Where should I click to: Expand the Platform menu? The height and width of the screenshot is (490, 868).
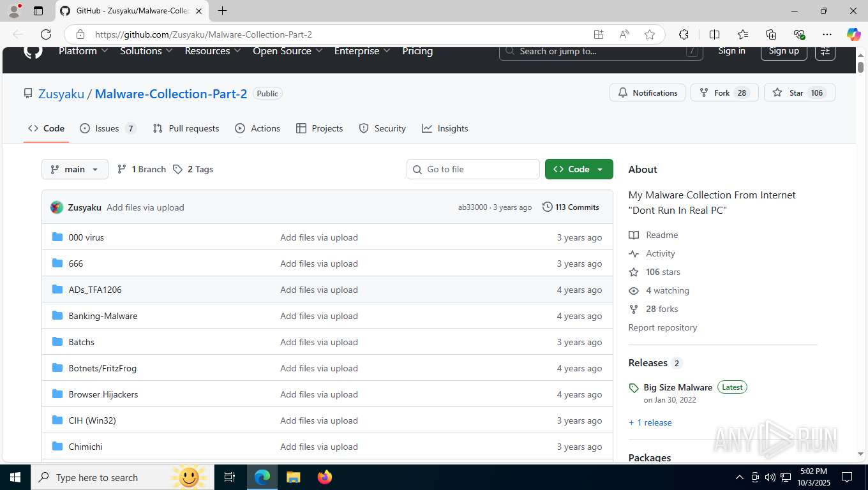pos(84,51)
